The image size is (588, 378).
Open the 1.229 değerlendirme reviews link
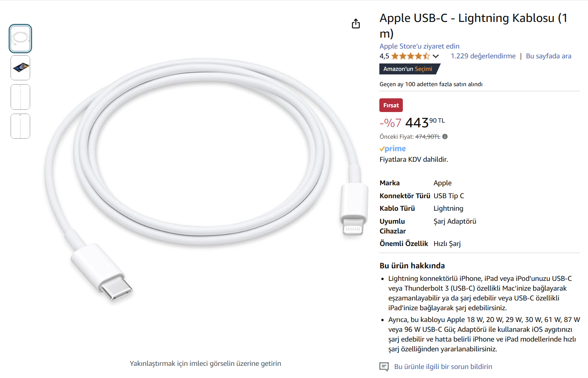(x=483, y=56)
